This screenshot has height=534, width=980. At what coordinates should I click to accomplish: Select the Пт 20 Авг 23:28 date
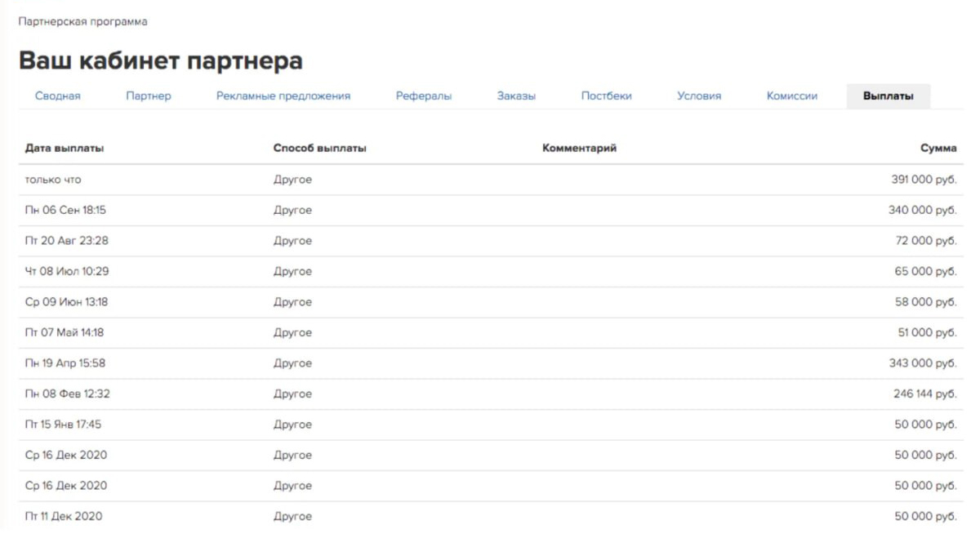tap(67, 241)
